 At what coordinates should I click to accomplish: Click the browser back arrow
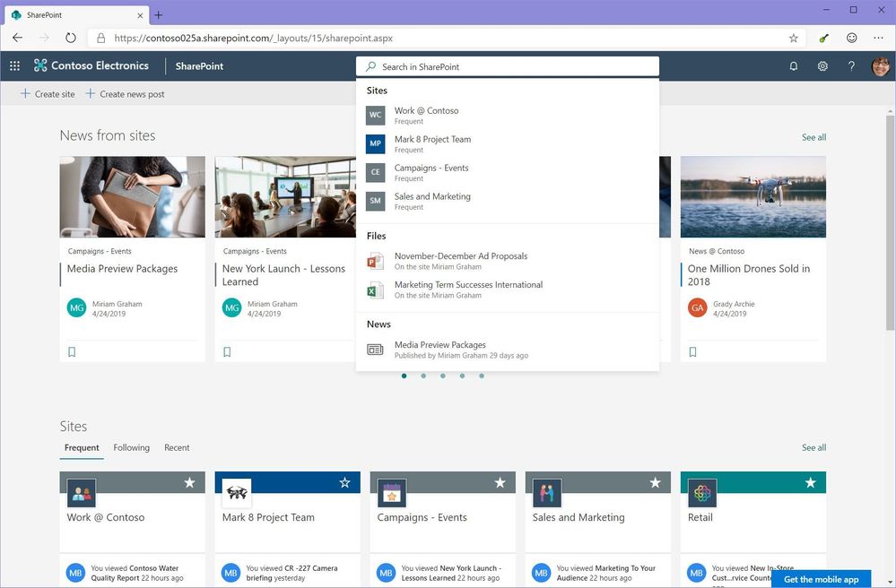coord(18,39)
